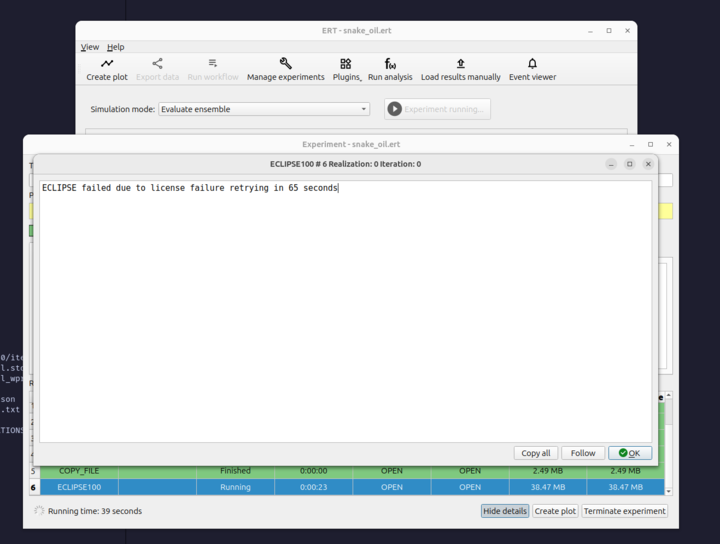Image resolution: width=720 pixels, height=544 pixels.
Task: Click inside the ECLIPSE log text area
Action: (345, 311)
